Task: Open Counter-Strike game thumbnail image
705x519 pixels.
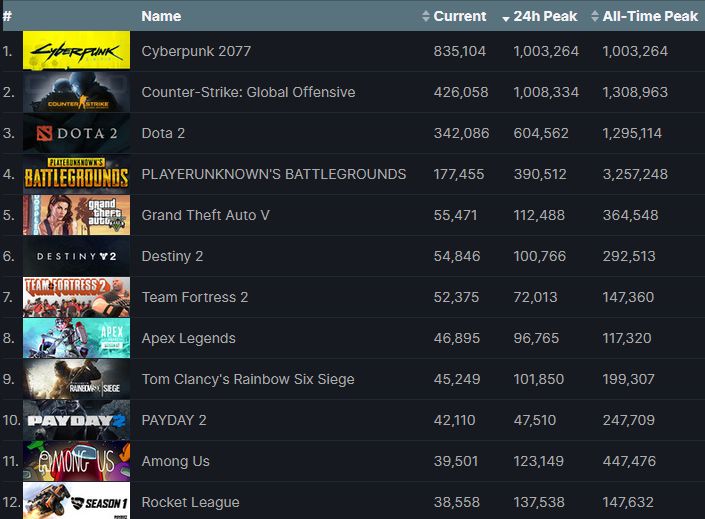Action: (x=76, y=92)
